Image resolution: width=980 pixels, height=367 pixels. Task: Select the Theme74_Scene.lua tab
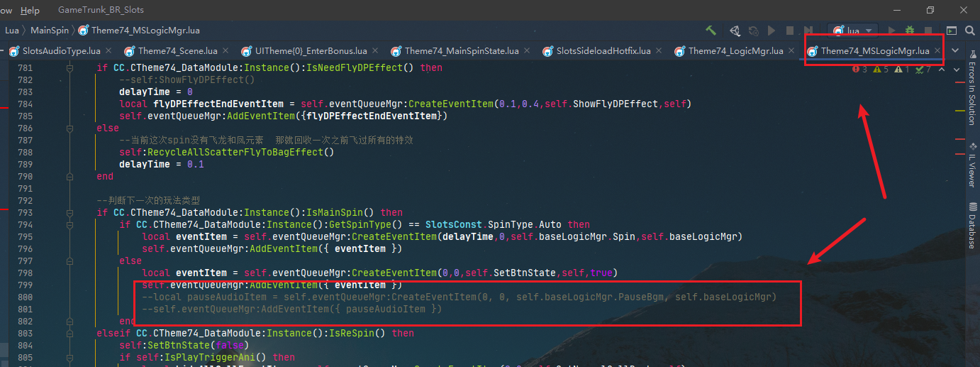click(177, 51)
